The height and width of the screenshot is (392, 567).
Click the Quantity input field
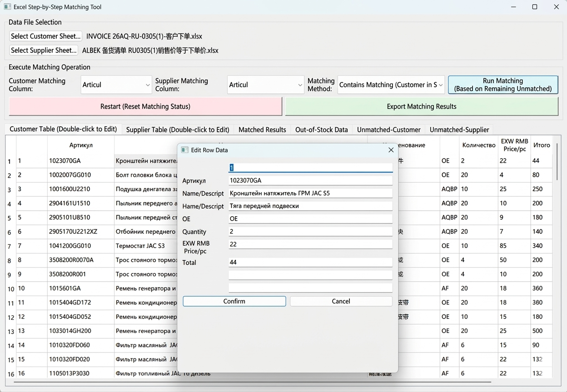(310, 232)
